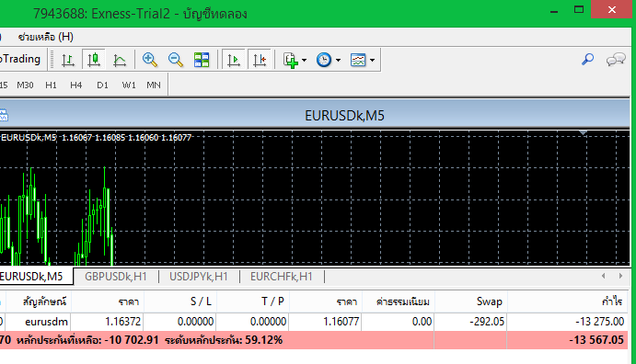This screenshot has height=364, width=636.
Task: Tile windows with the grid icon
Action: click(202, 60)
